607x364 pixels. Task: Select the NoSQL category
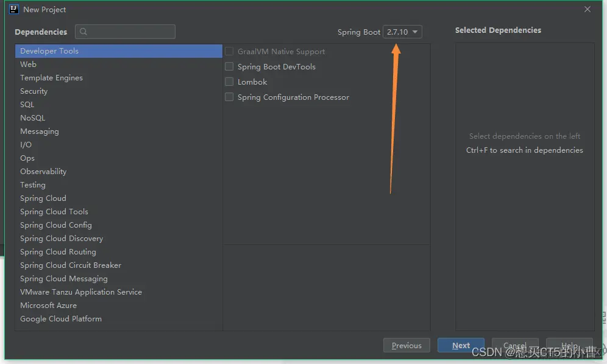point(118,118)
